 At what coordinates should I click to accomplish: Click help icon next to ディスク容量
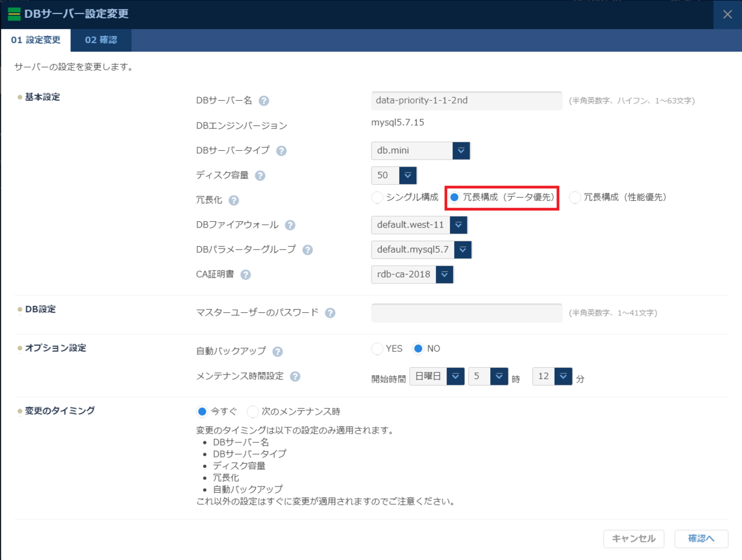(x=260, y=176)
